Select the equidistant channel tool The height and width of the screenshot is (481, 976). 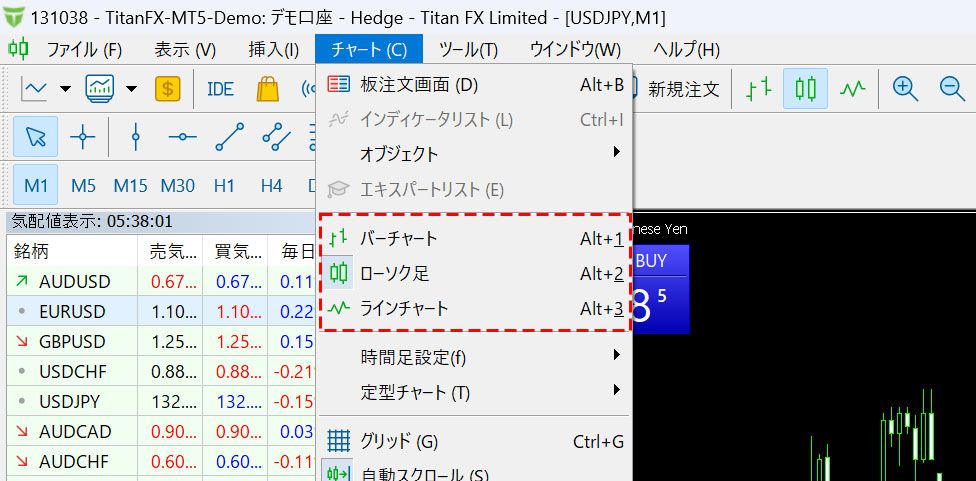[x=276, y=136]
